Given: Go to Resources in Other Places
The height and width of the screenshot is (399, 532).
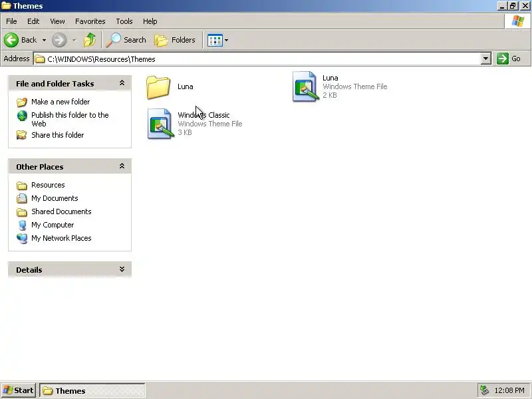Looking at the screenshot, I should (48, 185).
